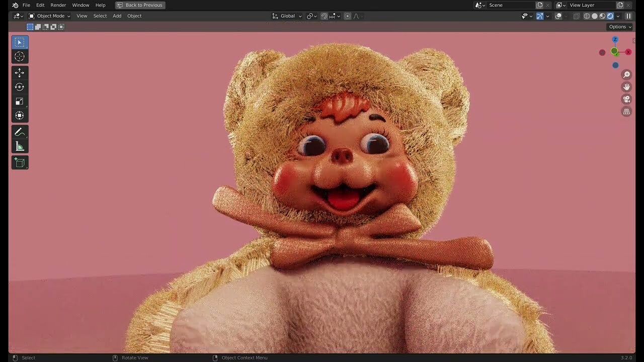Viewport: 644px width, 362px height.
Task: Activate the Rotate tool
Action: 20,86
